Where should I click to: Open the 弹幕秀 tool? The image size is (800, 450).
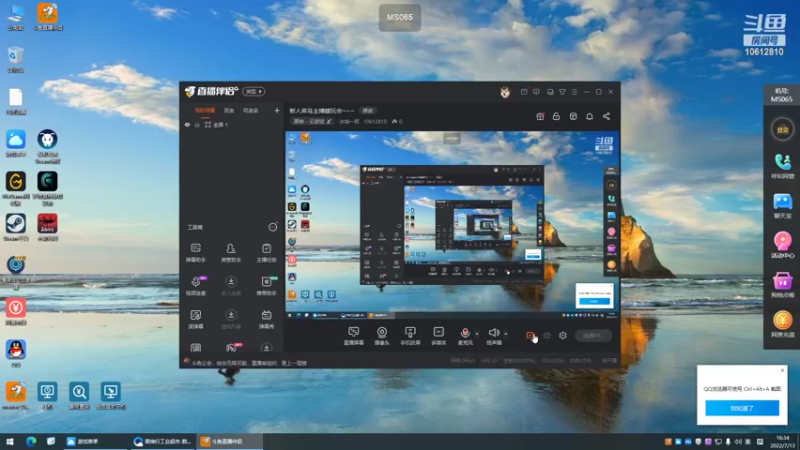(x=266, y=319)
